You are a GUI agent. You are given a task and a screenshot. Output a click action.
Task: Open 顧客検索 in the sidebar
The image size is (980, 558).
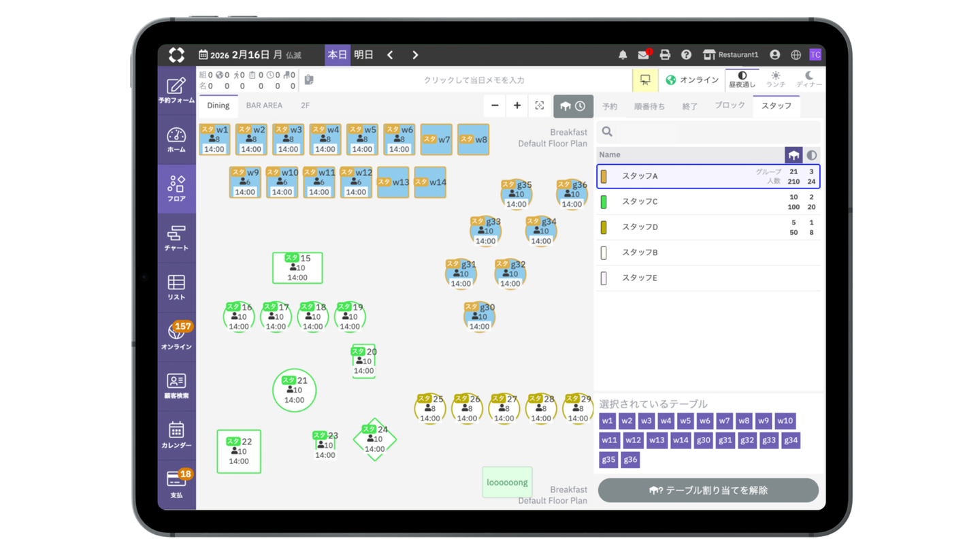pos(176,386)
